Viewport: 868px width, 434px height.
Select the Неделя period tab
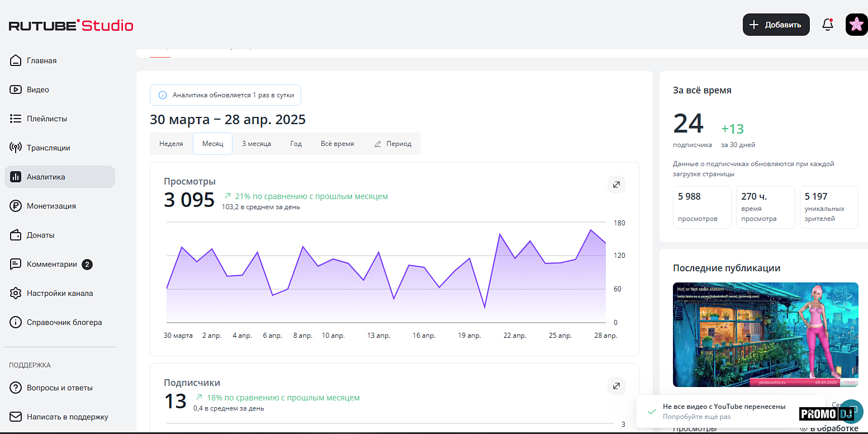pos(171,144)
